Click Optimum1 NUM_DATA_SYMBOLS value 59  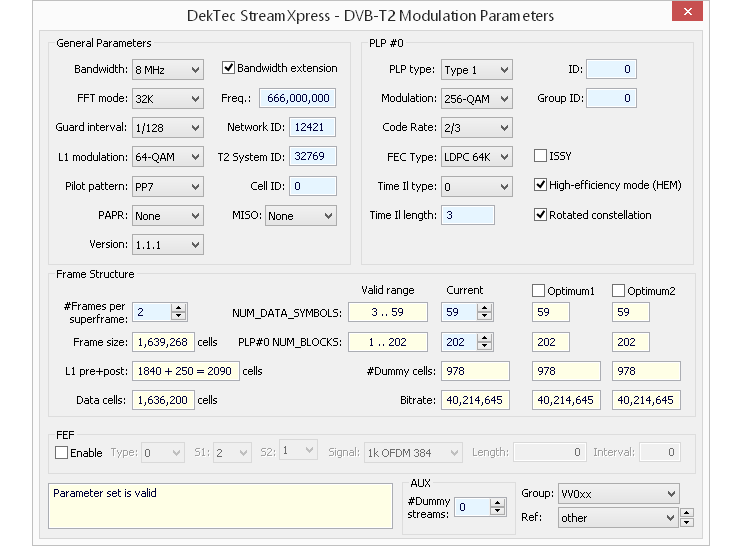551,312
